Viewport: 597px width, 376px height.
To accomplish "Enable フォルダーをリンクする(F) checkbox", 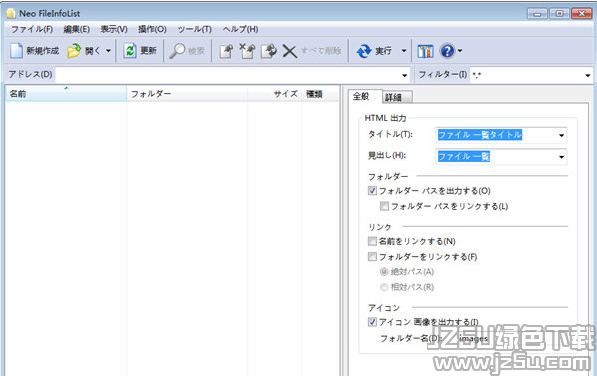I will pos(372,257).
